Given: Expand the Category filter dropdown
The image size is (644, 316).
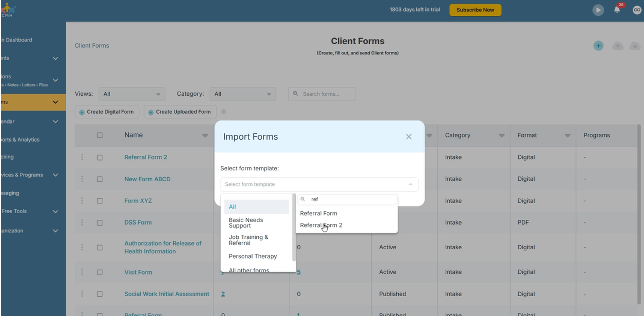Looking at the screenshot, I should point(243,94).
